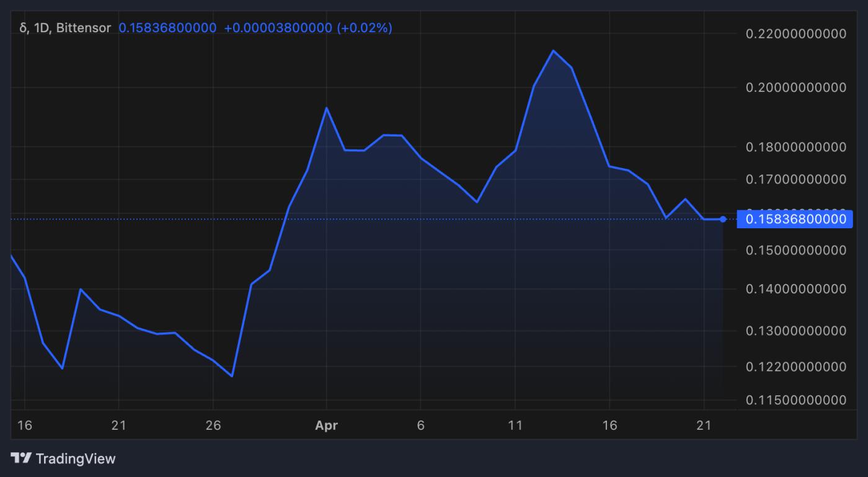Select the Bittensor symbol name in legend
Image resolution: width=868 pixels, height=477 pixels.
point(84,27)
